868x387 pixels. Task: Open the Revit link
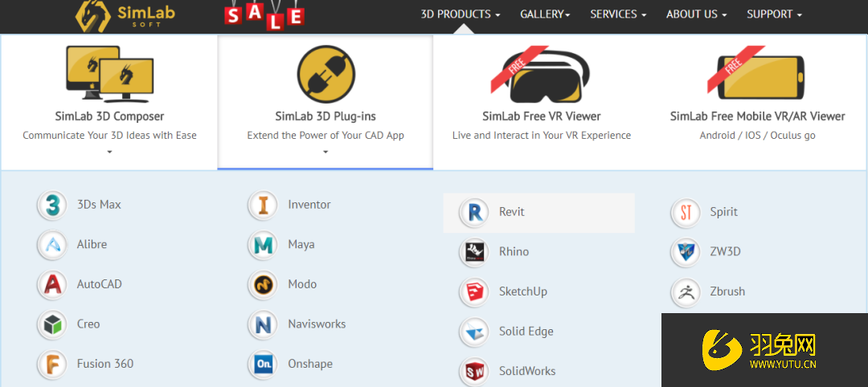point(511,212)
